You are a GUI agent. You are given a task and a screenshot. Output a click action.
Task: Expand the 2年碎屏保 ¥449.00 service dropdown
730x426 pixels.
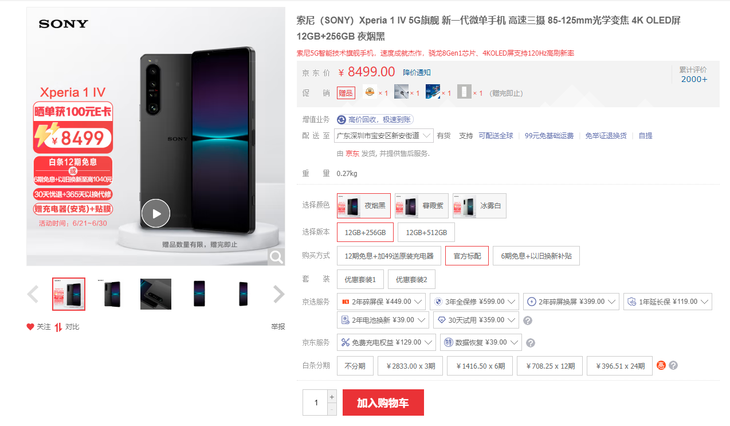[x=382, y=302]
